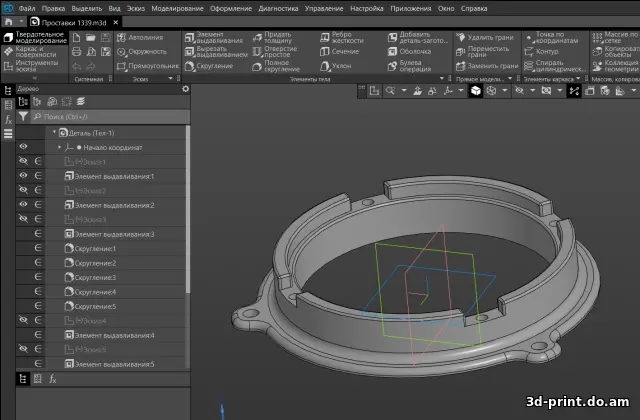Open the Моделирование menu

[177, 8]
